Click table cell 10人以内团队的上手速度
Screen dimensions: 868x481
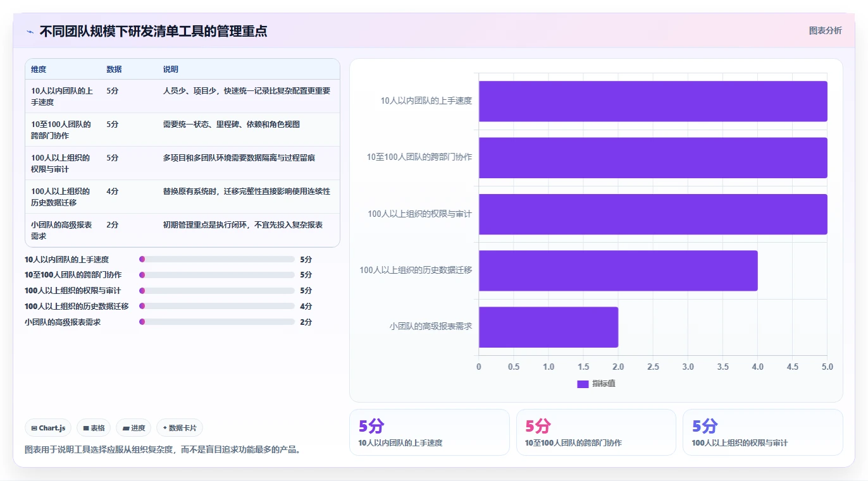coord(62,96)
